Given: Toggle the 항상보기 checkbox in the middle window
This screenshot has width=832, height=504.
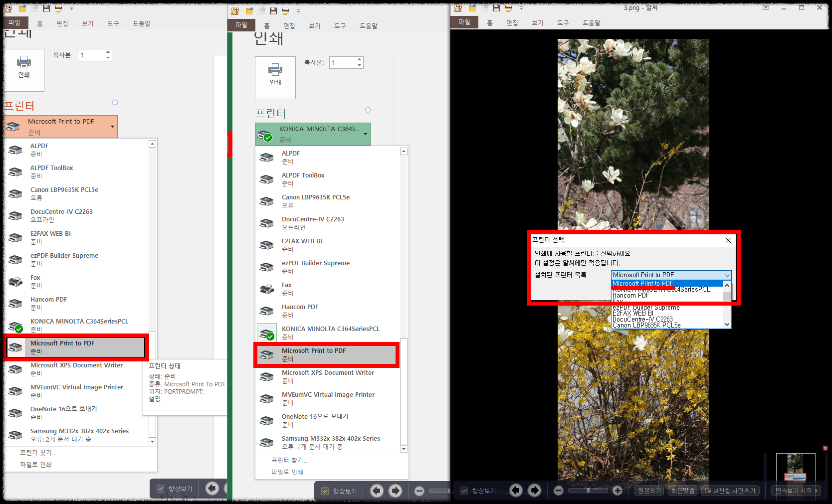Looking at the screenshot, I should coord(325,491).
